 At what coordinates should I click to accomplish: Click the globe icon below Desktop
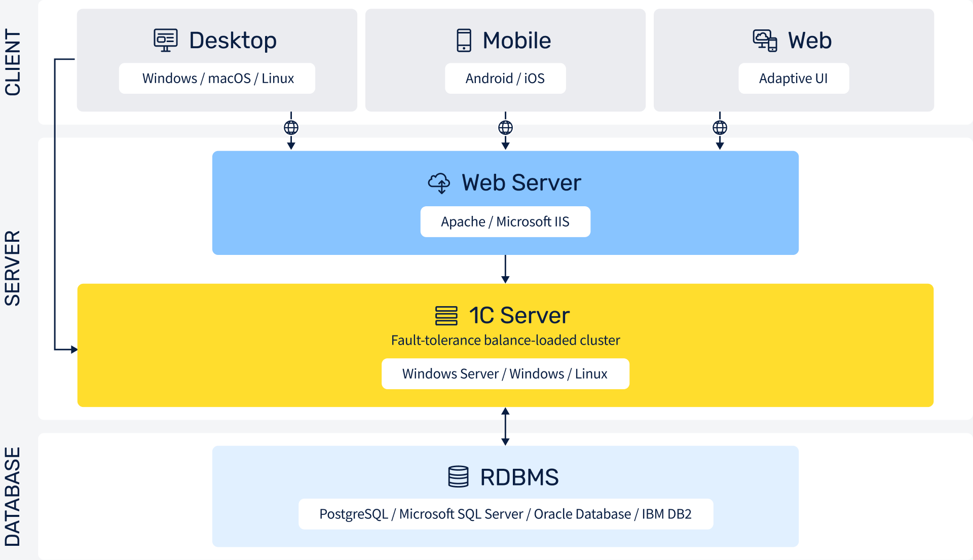point(291,128)
